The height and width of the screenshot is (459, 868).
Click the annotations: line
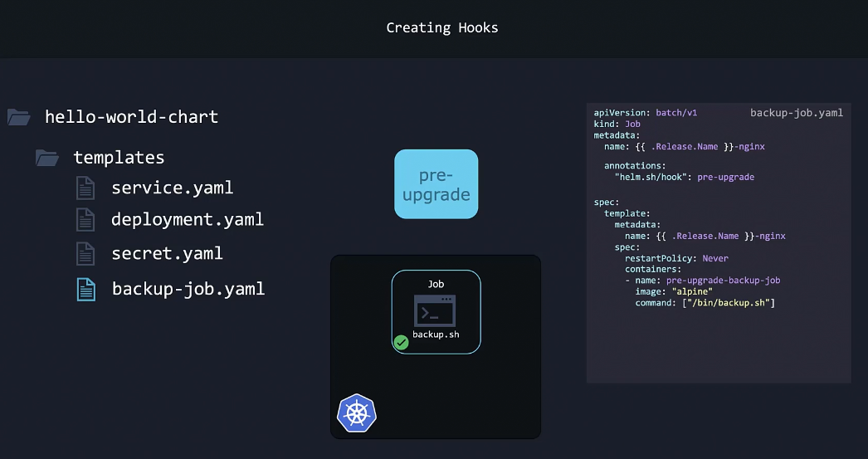click(635, 165)
